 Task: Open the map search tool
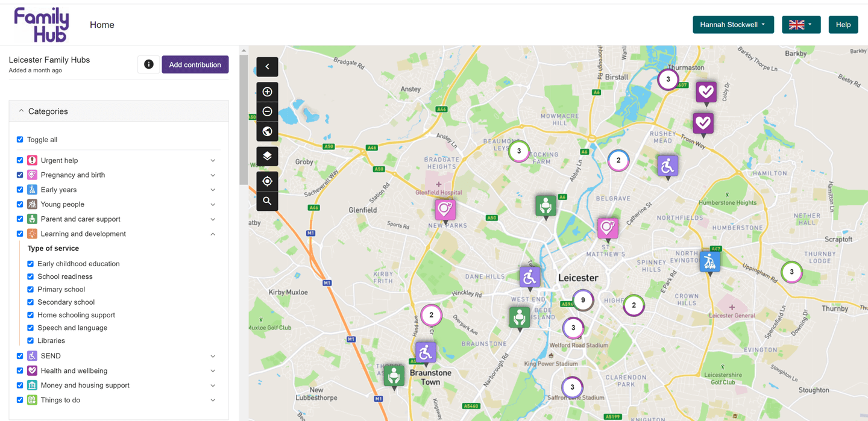(267, 201)
